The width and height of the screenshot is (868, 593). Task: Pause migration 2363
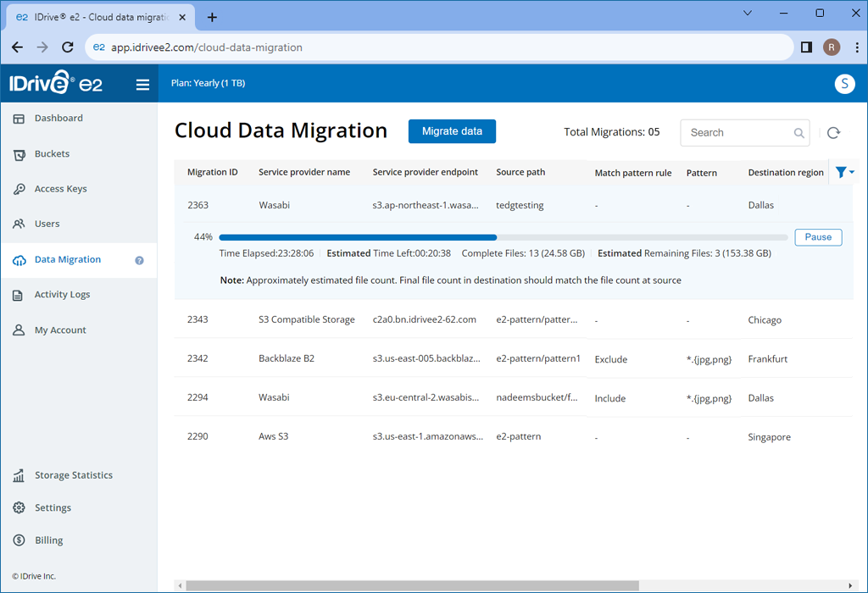pyautogui.click(x=818, y=236)
